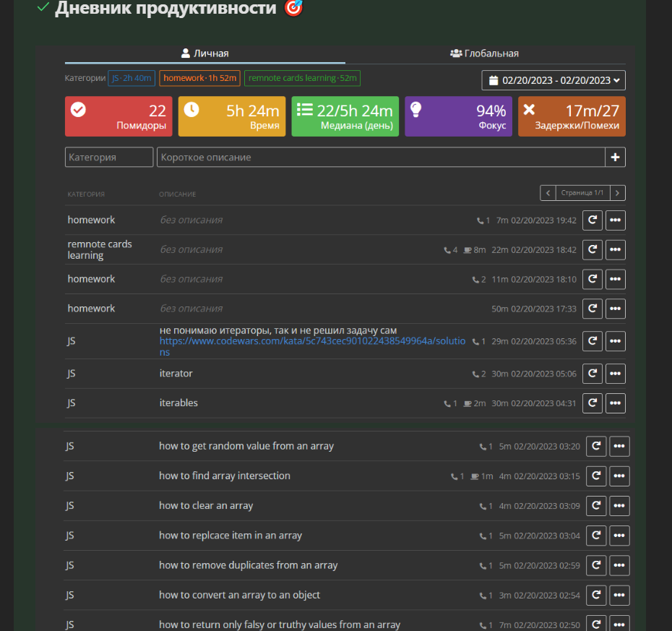
Task: Open more options for 'iterables' entry
Action: [616, 403]
